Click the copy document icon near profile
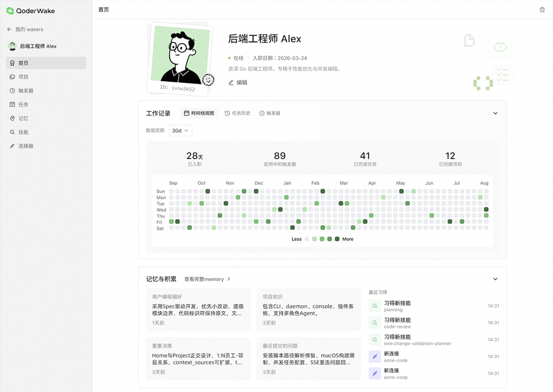 point(469,40)
